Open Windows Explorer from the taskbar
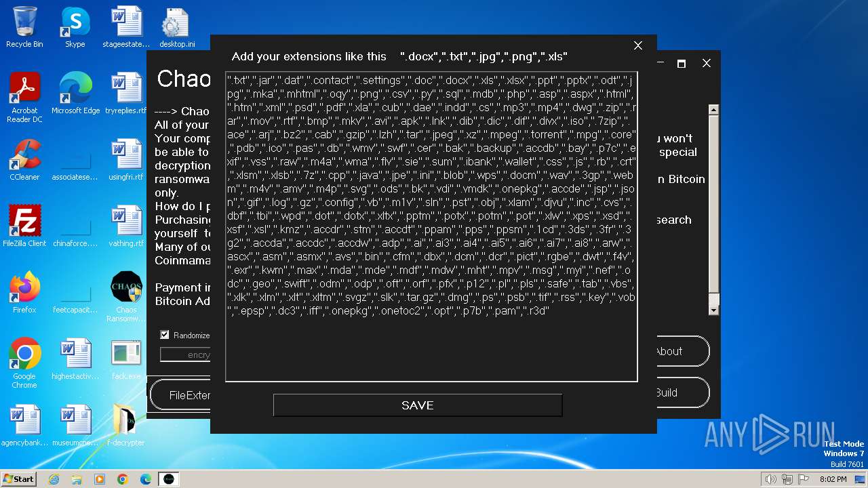Screen dimensions: 868x488 pos(77,479)
